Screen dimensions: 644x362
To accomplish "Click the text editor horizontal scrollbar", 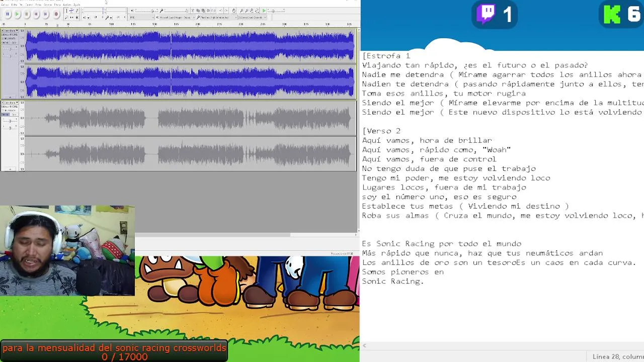I will tap(503, 346).
